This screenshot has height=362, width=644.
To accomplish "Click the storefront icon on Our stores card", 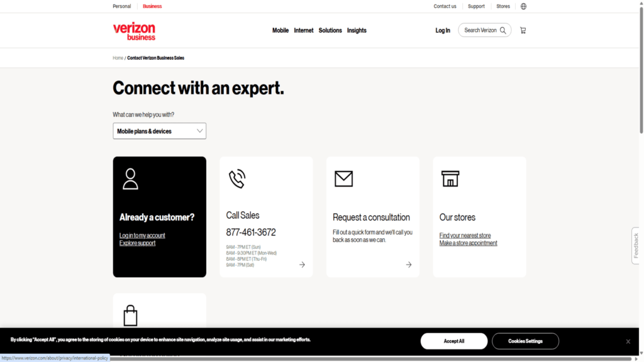I will click(449, 179).
